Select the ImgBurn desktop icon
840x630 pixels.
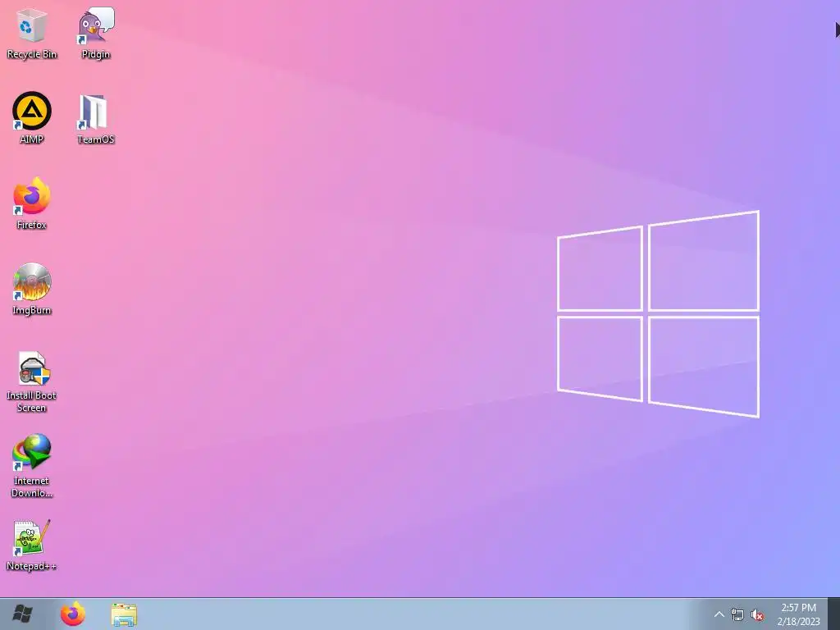32,290
